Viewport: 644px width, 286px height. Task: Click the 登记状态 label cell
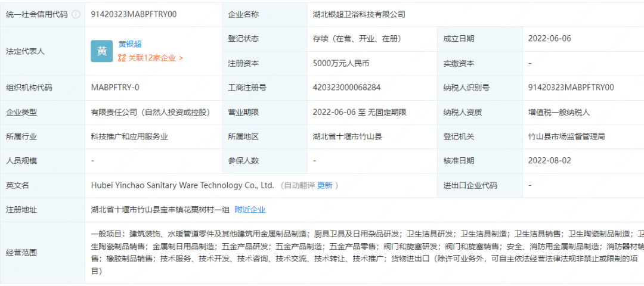click(x=265, y=39)
